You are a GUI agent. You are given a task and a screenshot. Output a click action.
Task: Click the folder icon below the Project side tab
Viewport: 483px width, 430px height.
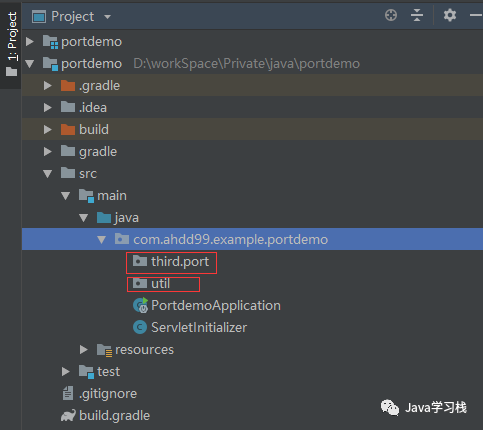point(12,71)
